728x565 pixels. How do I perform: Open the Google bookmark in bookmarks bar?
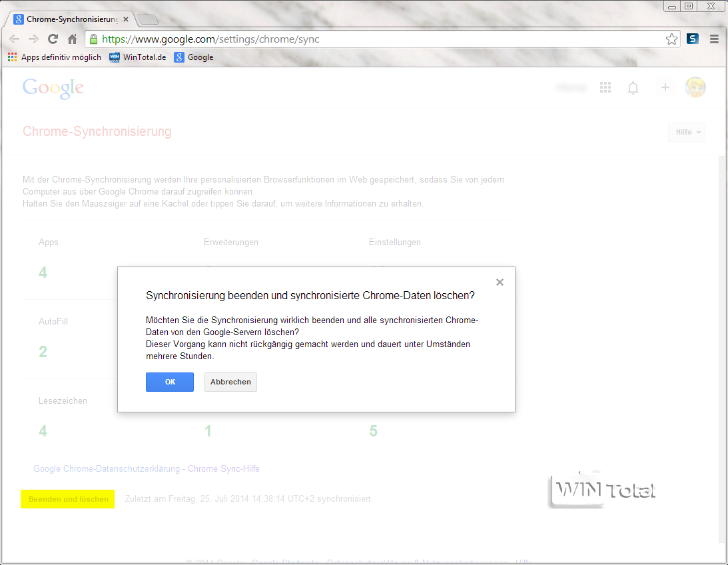[194, 57]
